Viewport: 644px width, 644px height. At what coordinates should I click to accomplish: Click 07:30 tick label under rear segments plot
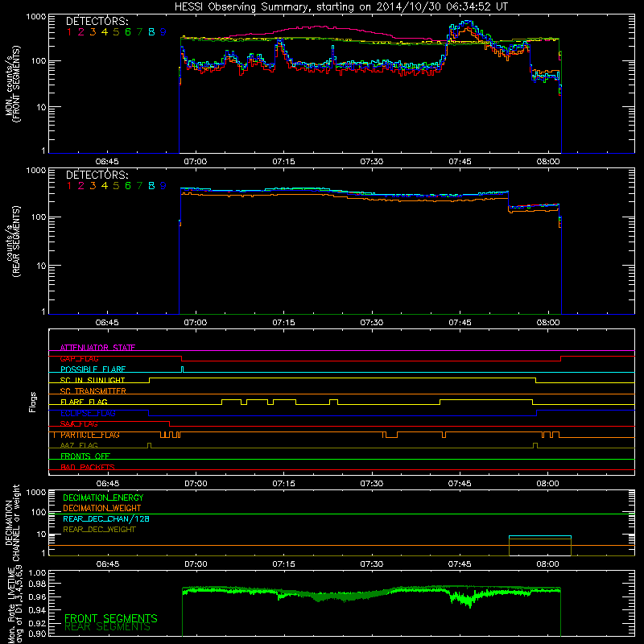point(372,323)
